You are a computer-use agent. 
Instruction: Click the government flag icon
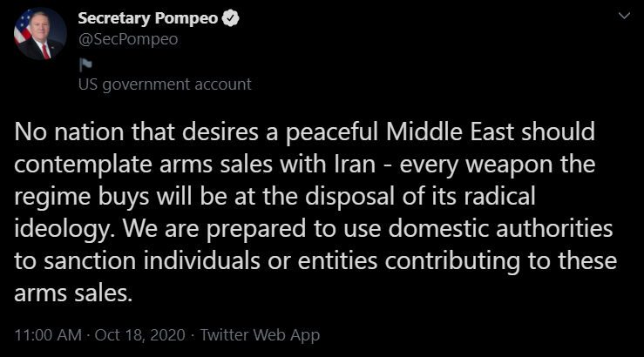pyautogui.click(x=85, y=64)
